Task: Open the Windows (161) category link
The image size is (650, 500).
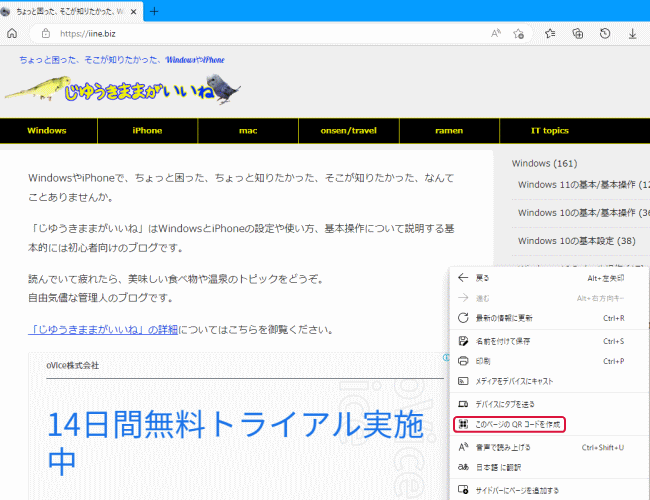Action: coord(544,163)
